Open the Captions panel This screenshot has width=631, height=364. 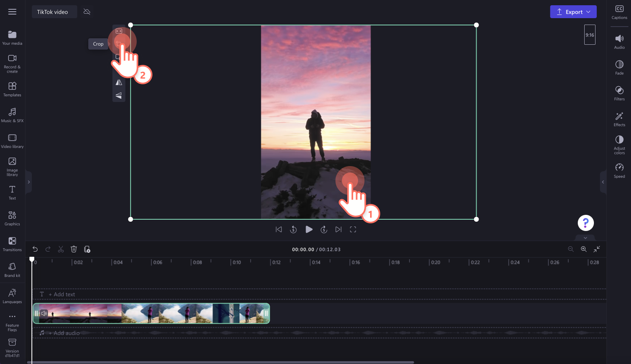coord(619,12)
